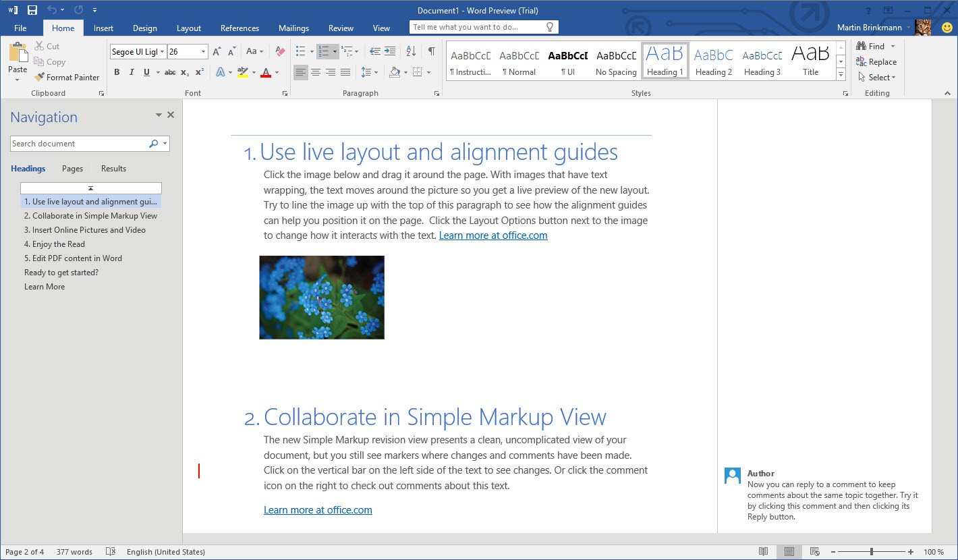Apply subscript formatting
Image resolution: width=958 pixels, height=560 pixels.
point(184,72)
